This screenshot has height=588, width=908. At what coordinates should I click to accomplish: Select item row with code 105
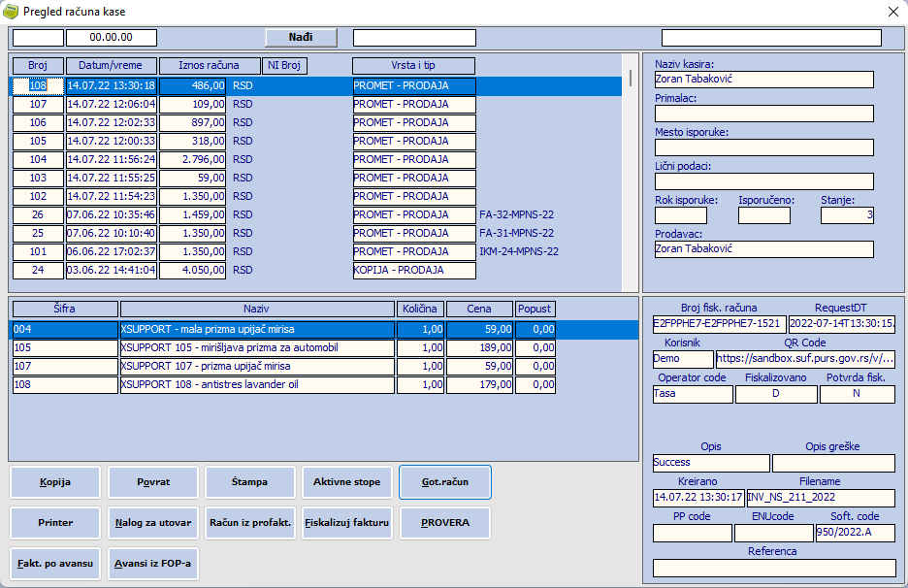(63, 347)
